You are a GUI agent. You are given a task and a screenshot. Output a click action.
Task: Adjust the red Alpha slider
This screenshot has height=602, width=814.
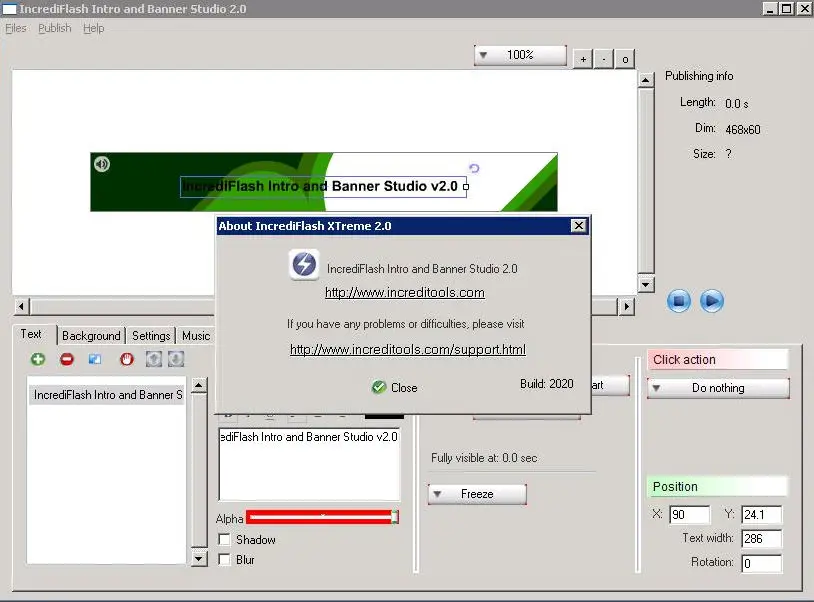point(322,517)
